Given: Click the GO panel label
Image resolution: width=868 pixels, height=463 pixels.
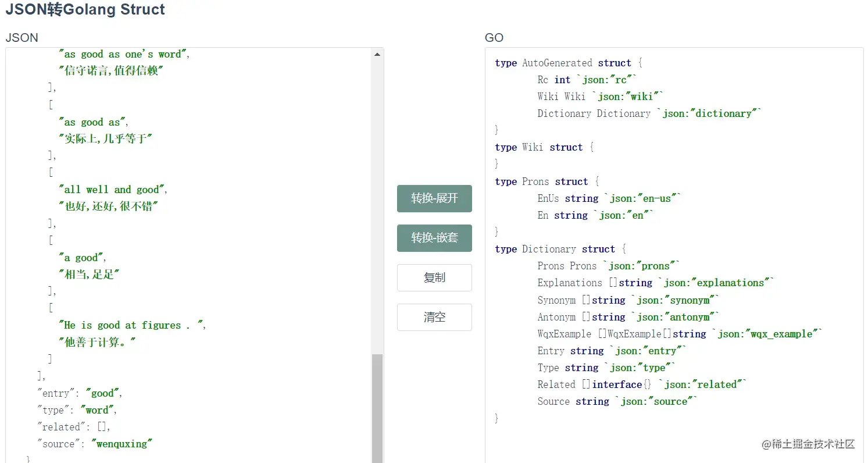Looking at the screenshot, I should [x=494, y=38].
